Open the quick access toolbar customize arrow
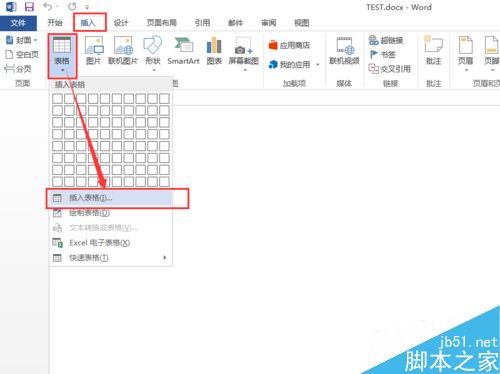 [87, 7]
